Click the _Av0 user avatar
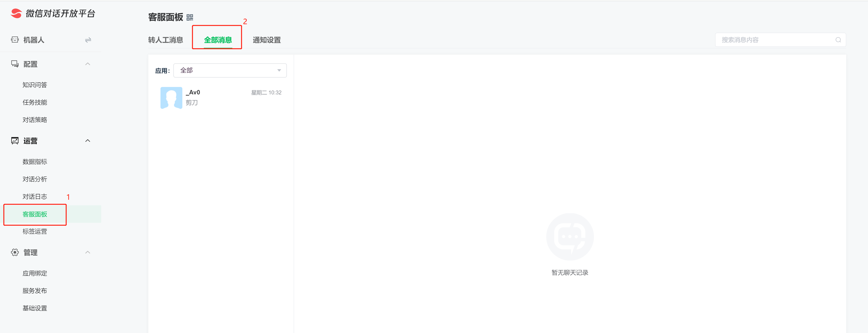 pyautogui.click(x=171, y=98)
